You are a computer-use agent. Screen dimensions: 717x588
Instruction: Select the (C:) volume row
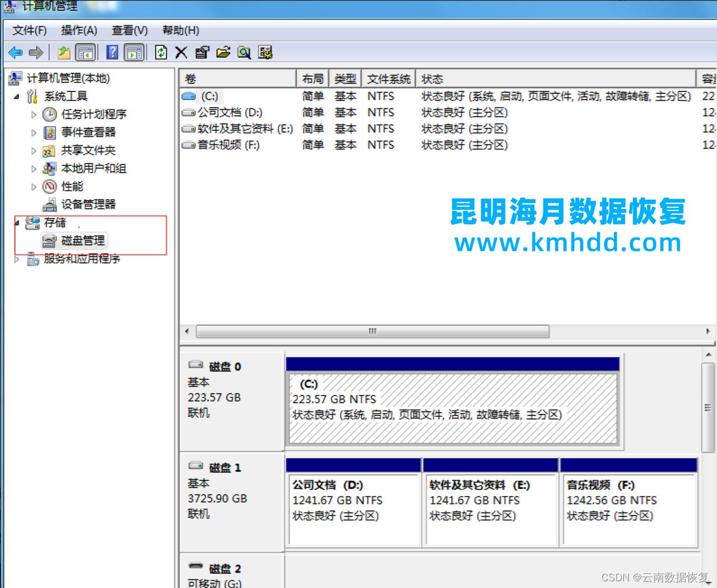[x=448, y=97]
